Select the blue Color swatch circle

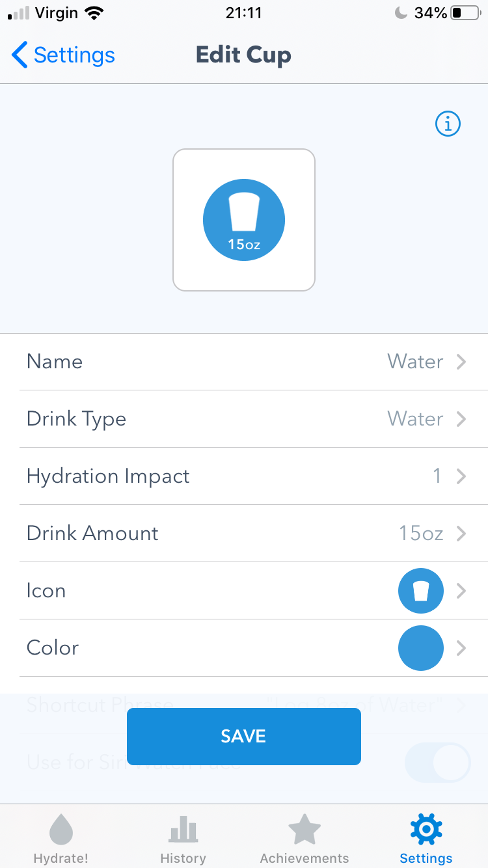coord(421,648)
